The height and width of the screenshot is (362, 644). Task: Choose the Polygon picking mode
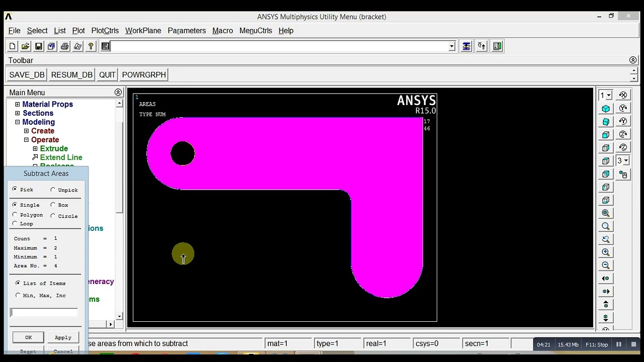pos(15,215)
